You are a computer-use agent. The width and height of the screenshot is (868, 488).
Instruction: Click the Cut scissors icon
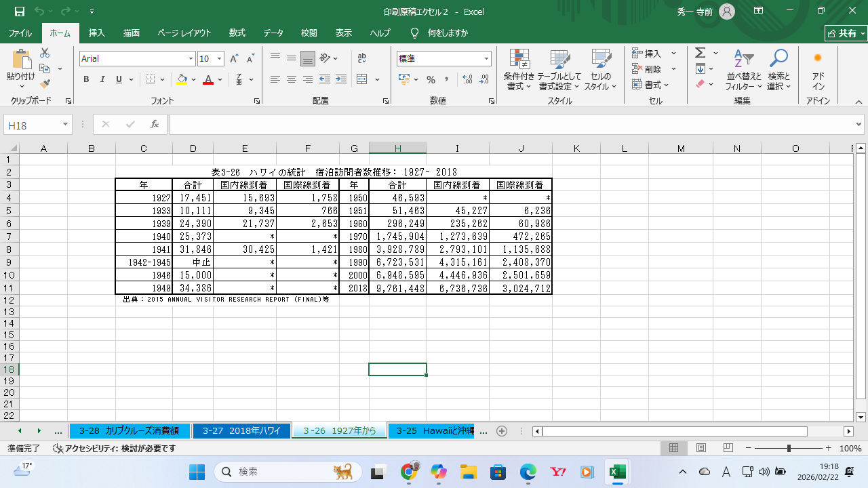[x=45, y=53]
